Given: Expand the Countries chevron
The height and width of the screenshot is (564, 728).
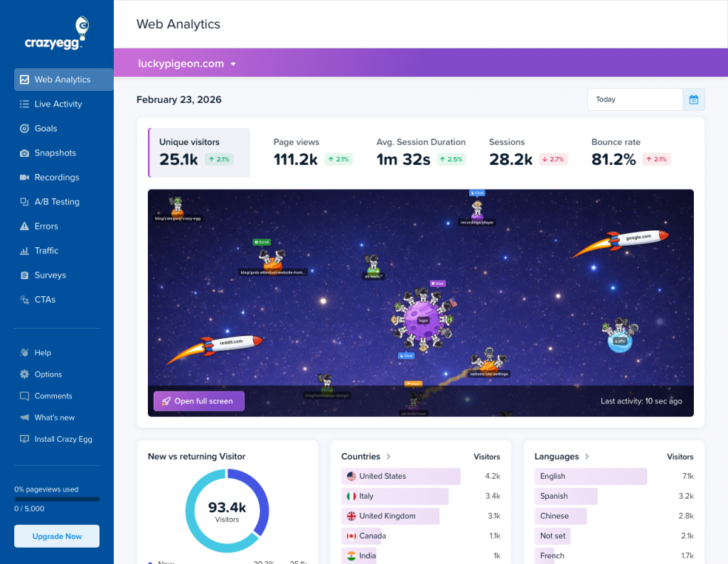Looking at the screenshot, I should point(389,457).
